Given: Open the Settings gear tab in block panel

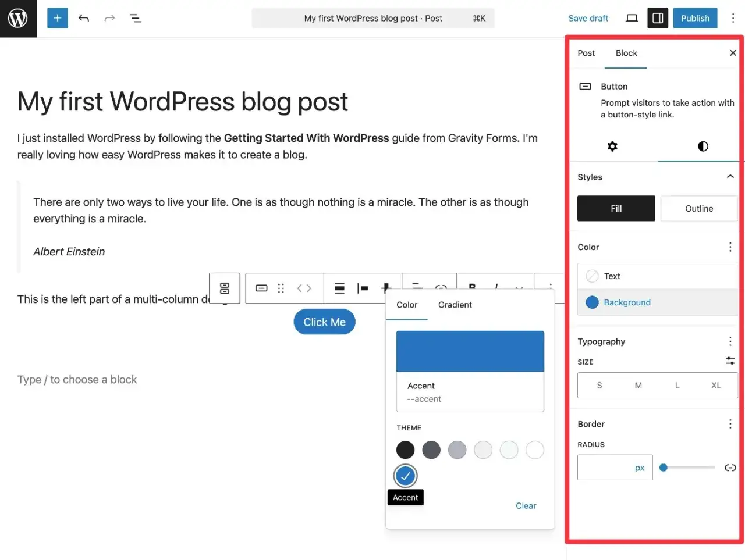Looking at the screenshot, I should click(612, 146).
